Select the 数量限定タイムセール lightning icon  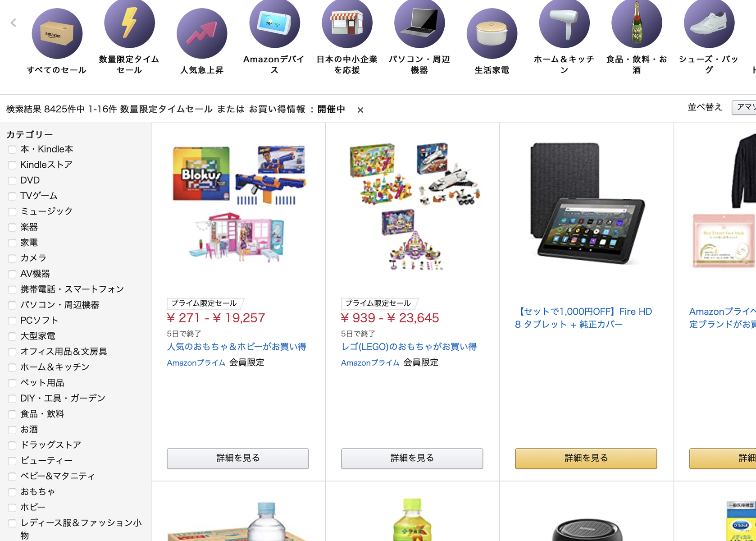click(x=129, y=23)
